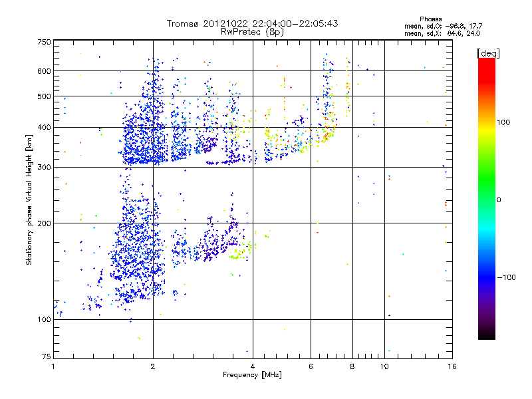Click the '[deg]' colorbar unit label
Viewport: 532px width, 399px height.
[x=488, y=53]
